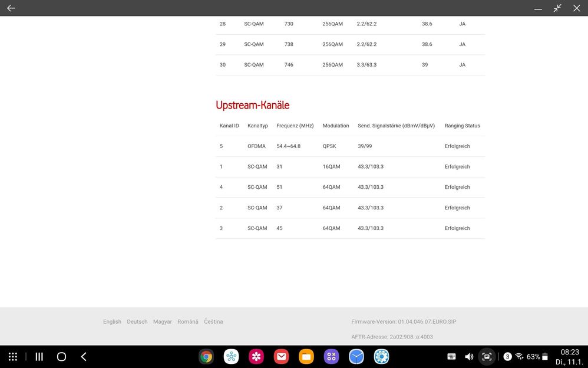588x368 pixels.
Task: Go back using the top-left arrow
Action: (x=11, y=8)
